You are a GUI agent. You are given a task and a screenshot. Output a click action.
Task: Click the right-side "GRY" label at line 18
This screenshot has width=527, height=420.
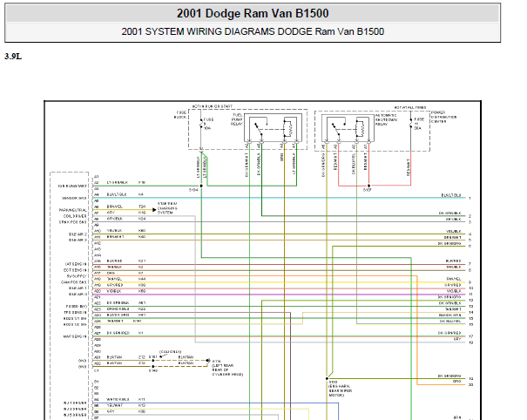click(x=457, y=339)
